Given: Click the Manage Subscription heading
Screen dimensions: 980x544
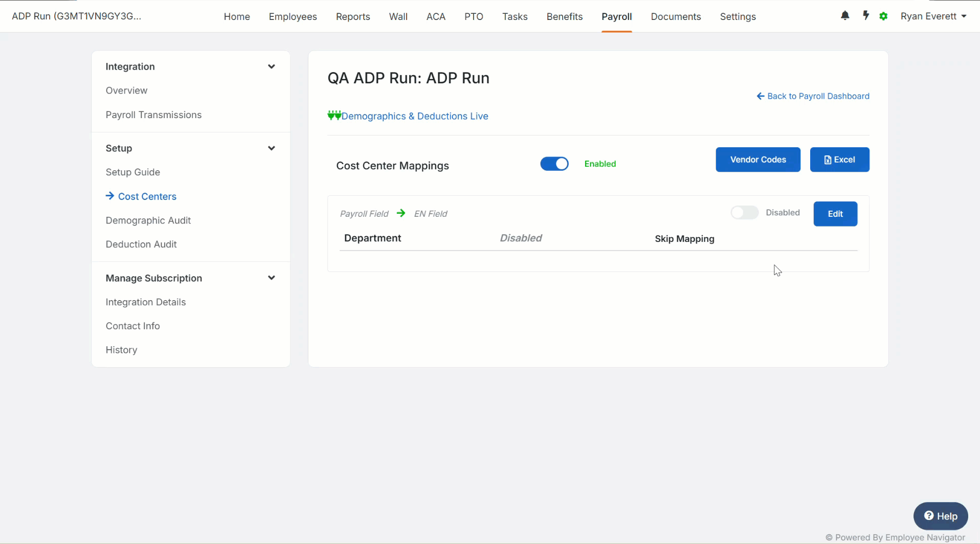Looking at the screenshot, I should (x=154, y=278).
